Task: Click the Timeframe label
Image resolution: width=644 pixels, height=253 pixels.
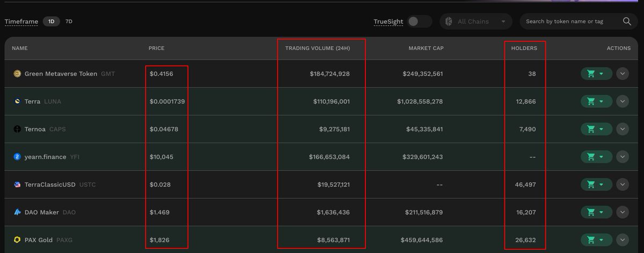Action: pos(21,21)
